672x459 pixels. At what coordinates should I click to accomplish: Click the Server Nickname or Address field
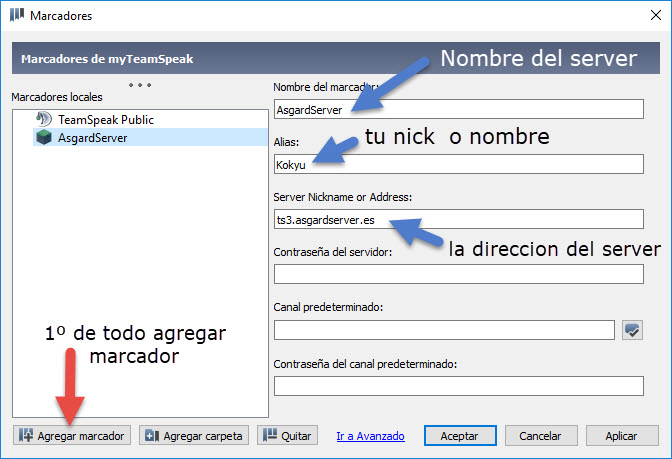pos(459,219)
